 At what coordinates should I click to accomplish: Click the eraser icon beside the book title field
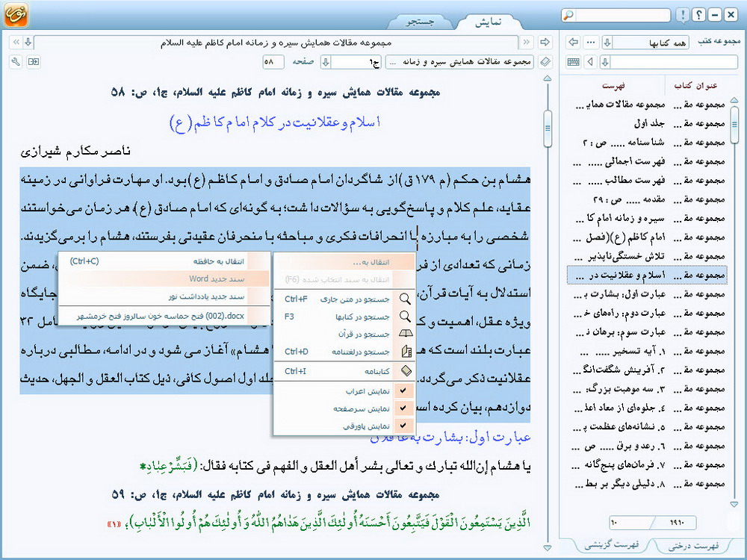[545, 61]
